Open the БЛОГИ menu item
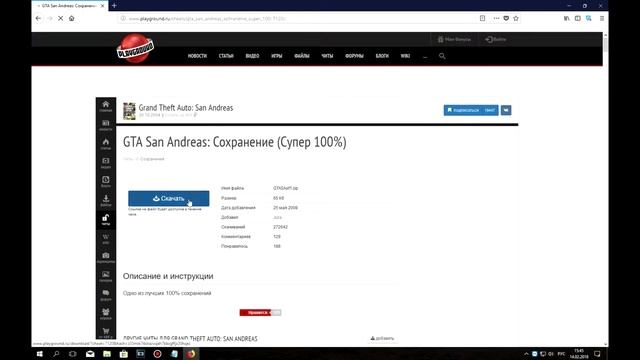 pyautogui.click(x=382, y=56)
